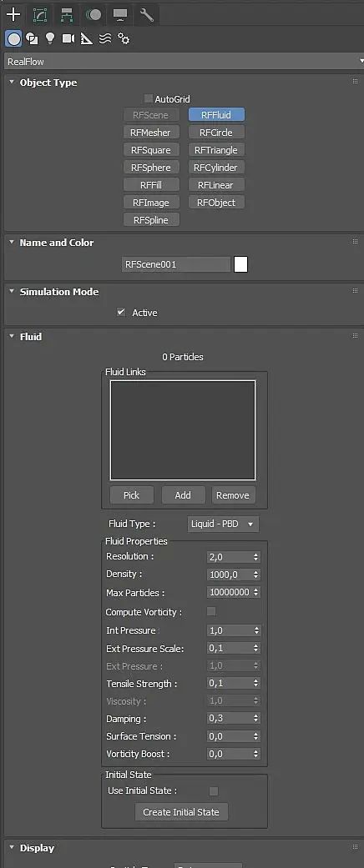Image resolution: width=364 pixels, height=868 pixels.
Task: Click the Pick button under Fluid Links
Action: [x=131, y=495]
